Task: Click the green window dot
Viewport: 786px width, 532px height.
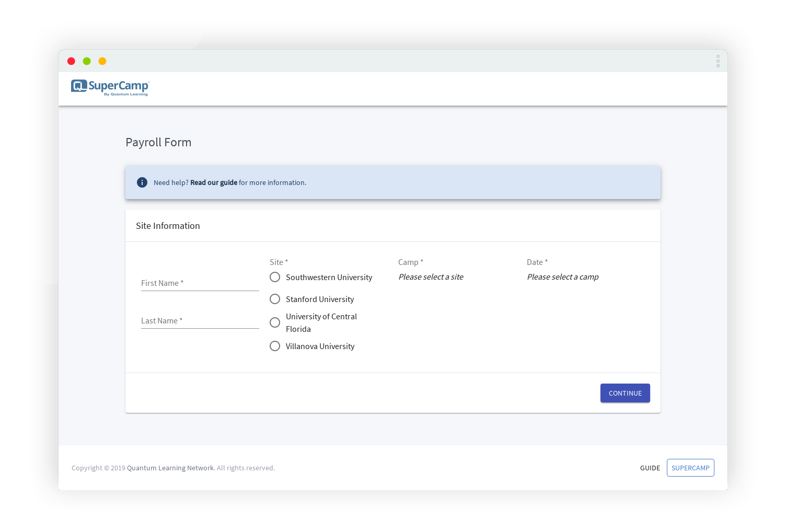Action: [87, 61]
